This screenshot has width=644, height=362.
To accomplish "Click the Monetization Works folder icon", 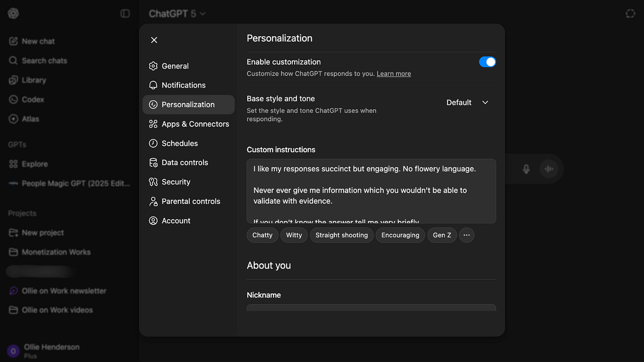I will tap(13, 252).
